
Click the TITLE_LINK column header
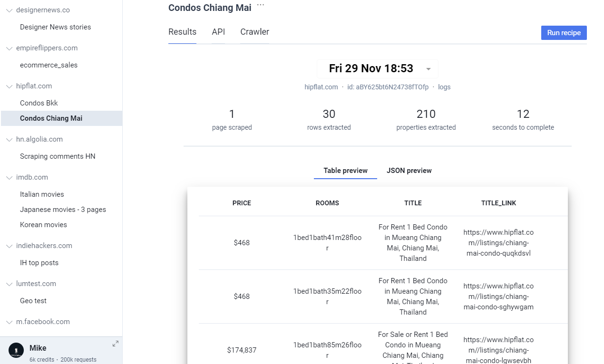[498, 203]
